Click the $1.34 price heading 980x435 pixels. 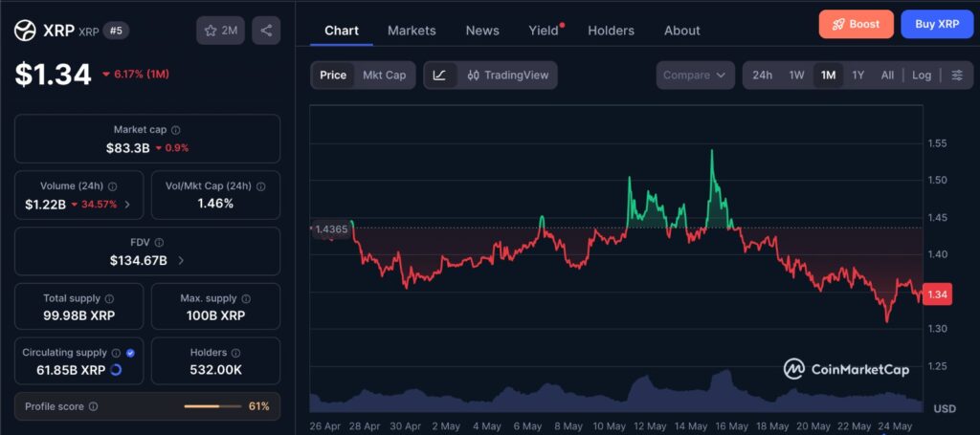click(x=54, y=75)
